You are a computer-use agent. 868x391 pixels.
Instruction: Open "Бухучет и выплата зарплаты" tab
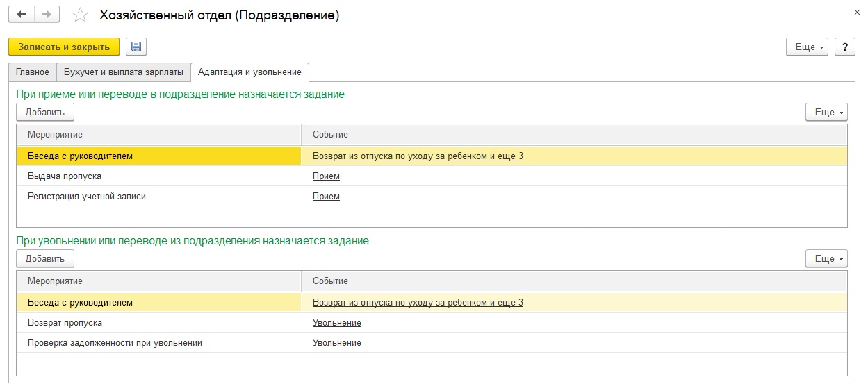coord(123,72)
